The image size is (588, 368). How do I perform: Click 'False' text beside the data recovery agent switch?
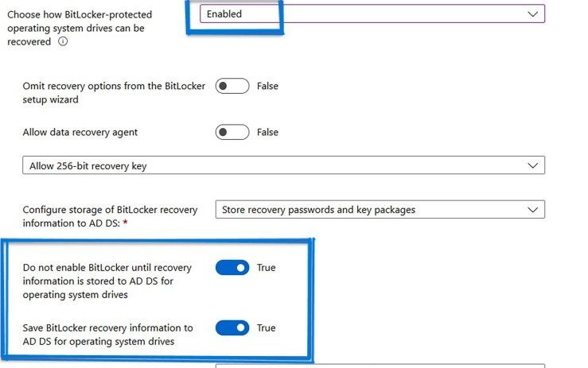[267, 132]
